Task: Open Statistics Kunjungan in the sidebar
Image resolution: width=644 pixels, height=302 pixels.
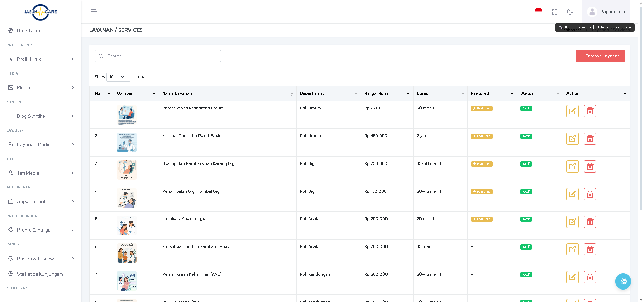Action: pos(40,274)
